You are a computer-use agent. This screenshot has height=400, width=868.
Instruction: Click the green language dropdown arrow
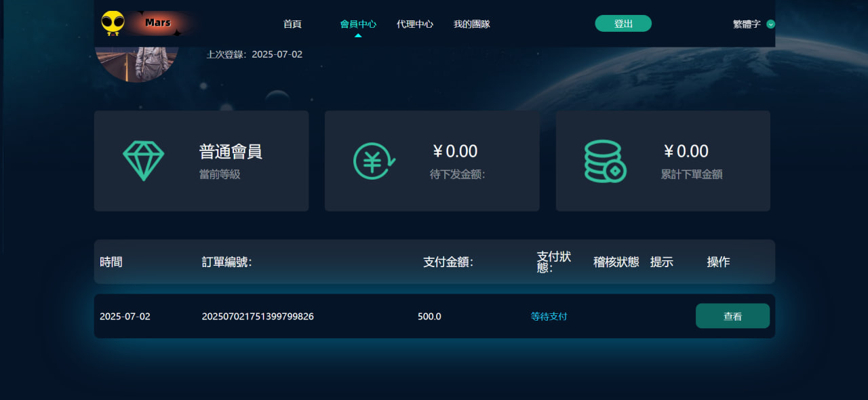pyautogui.click(x=770, y=24)
